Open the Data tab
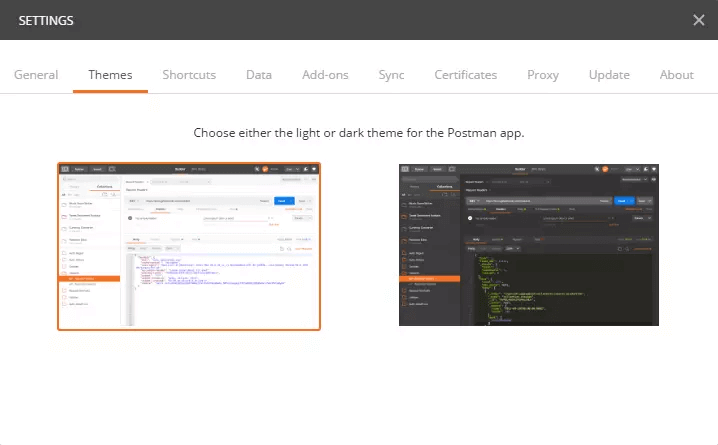 pyautogui.click(x=259, y=75)
